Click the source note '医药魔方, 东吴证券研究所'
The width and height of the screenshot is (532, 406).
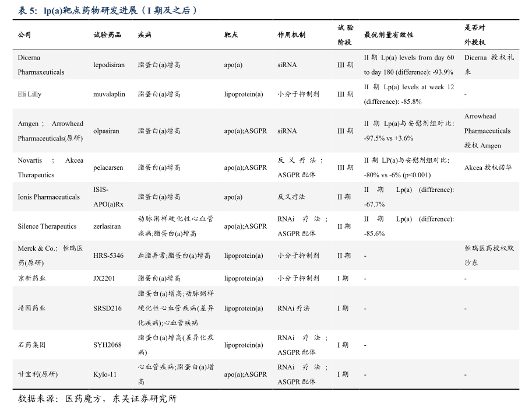pyautogui.click(x=121, y=398)
